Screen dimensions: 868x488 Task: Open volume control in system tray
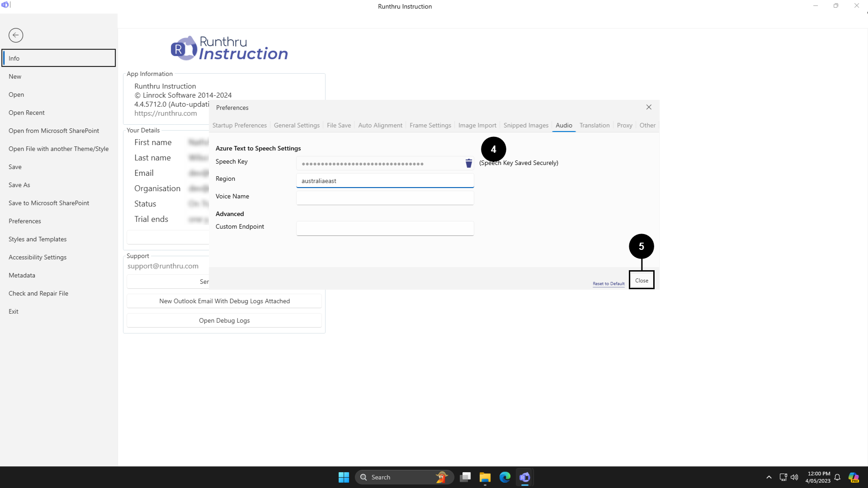pos(794,477)
